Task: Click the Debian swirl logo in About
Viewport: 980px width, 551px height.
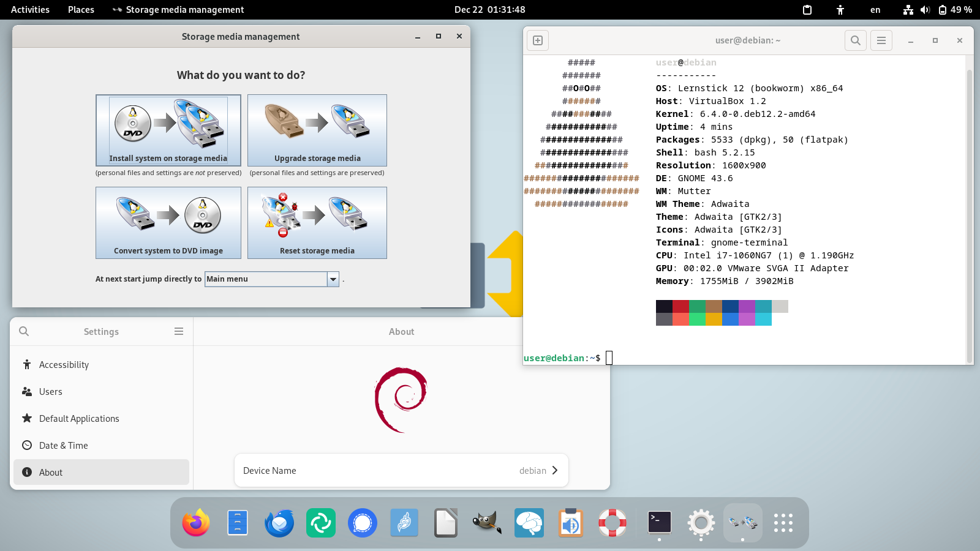Action: click(401, 400)
